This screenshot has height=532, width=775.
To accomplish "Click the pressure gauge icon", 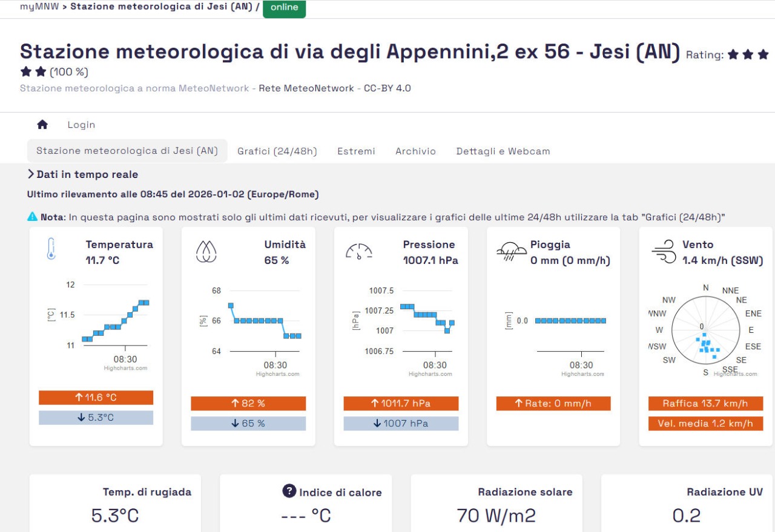I will tap(358, 251).
